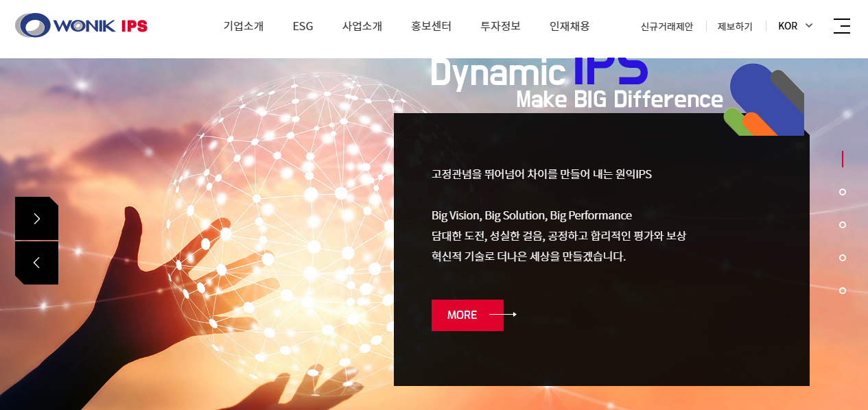Screen dimensions: 868x410
Task: Click the '혁신적 기술로 더나은 세상을' line
Action: pyautogui.click(x=528, y=256)
